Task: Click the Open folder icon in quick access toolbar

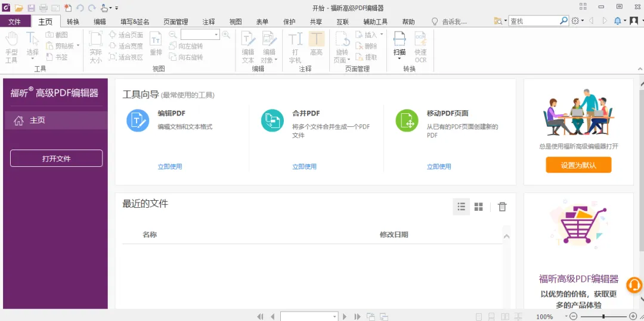Action: [18, 7]
